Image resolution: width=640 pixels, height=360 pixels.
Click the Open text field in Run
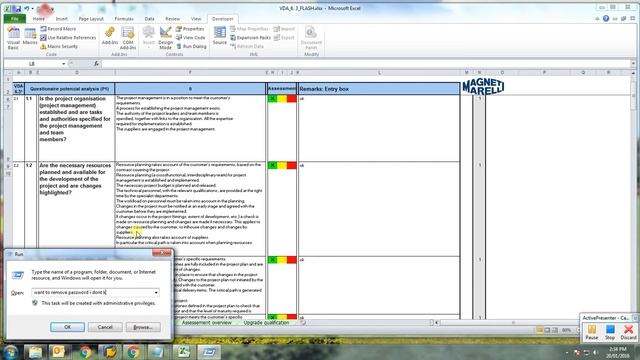(x=92, y=292)
